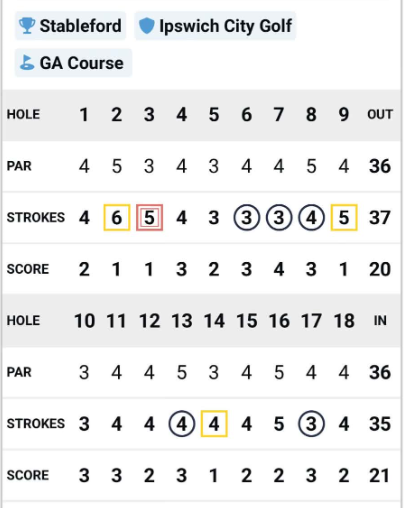Click the circled 3 strokes on hole 17
405x508 pixels.
(x=311, y=424)
